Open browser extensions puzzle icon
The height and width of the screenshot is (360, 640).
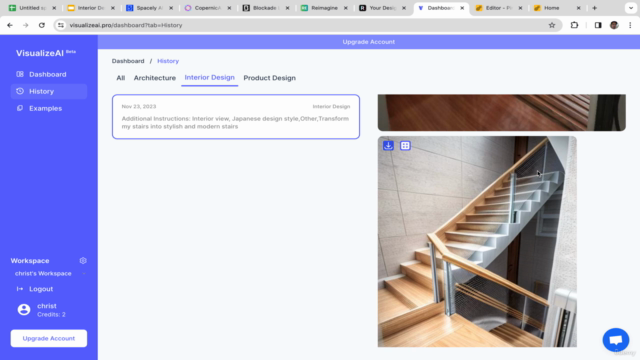click(574, 25)
